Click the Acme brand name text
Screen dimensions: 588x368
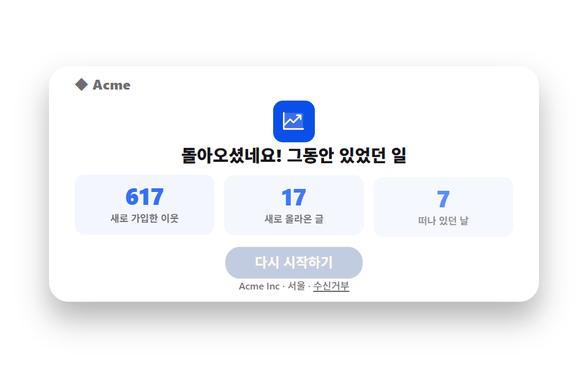pyautogui.click(x=111, y=85)
